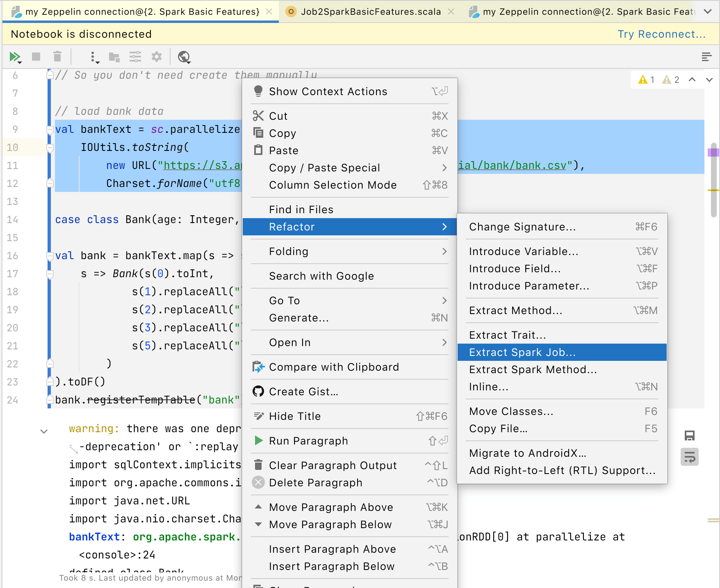Expand the tab list overflow chevron
The width and height of the screenshot is (720, 588).
click(x=707, y=11)
